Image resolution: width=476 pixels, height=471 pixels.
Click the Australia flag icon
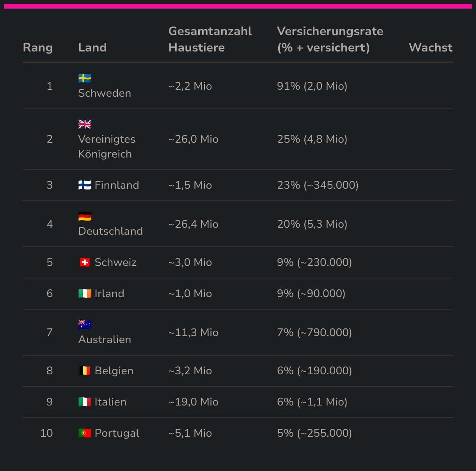click(x=85, y=325)
